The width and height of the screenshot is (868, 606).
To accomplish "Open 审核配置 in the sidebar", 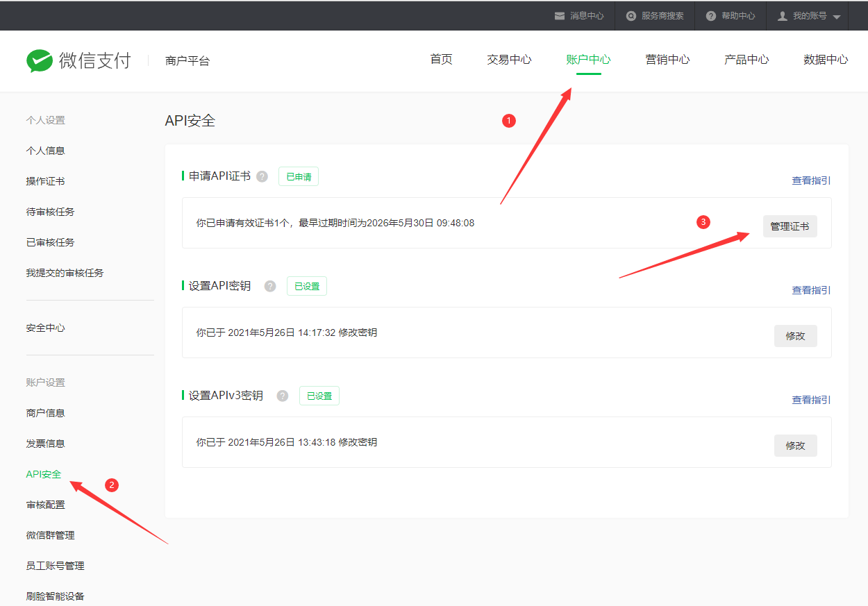I will click(x=45, y=505).
